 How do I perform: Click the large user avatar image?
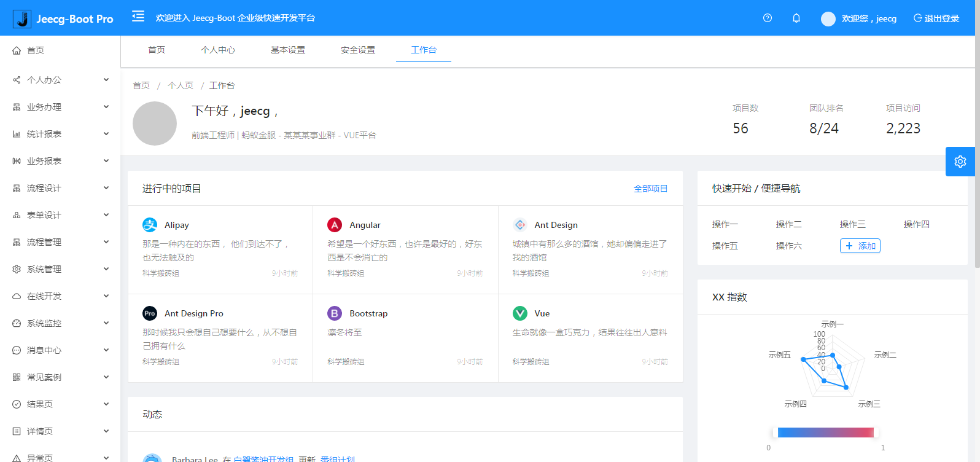pyautogui.click(x=155, y=123)
